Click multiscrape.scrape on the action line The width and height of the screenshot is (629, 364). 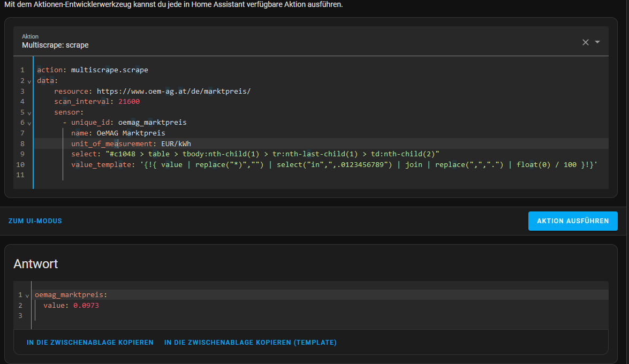109,70
